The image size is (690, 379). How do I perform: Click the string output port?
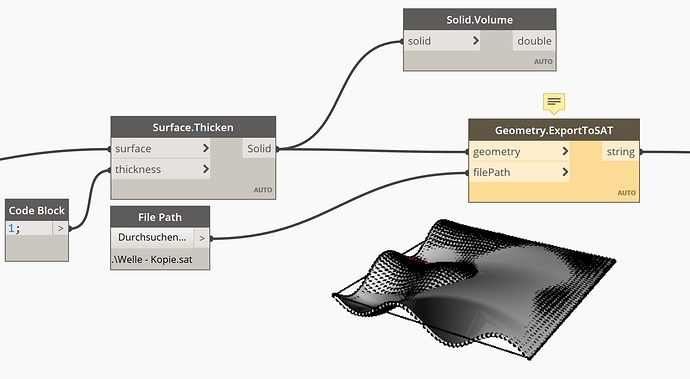click(x=620, y=151)
